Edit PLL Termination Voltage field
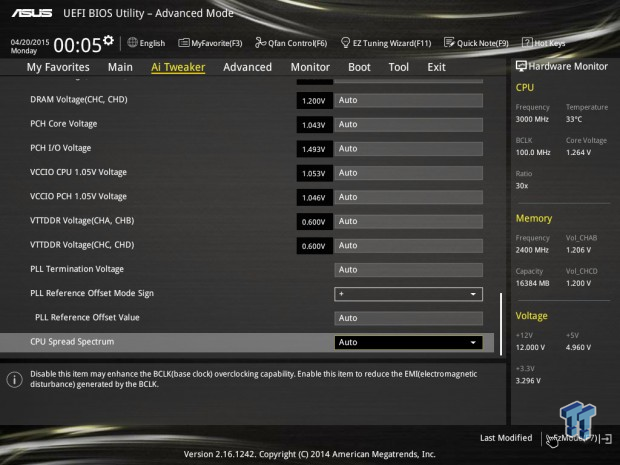This screenshot has height=465, width=620. (408, 270)
